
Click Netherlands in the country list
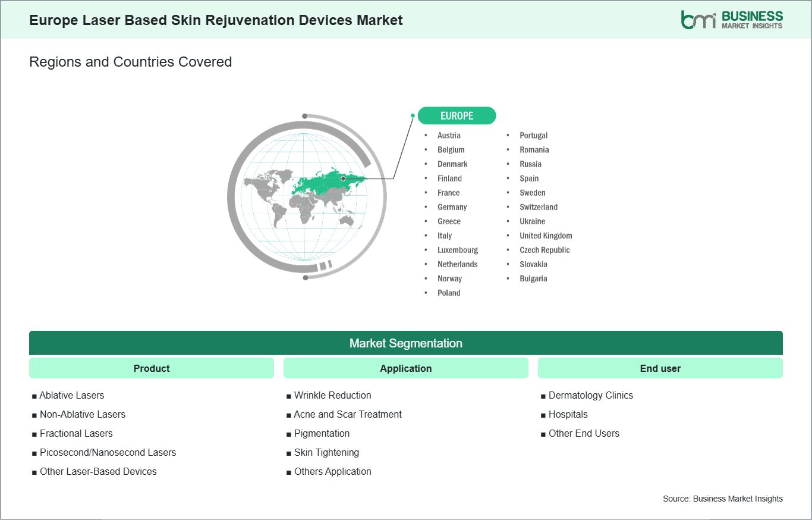point(457,264)
